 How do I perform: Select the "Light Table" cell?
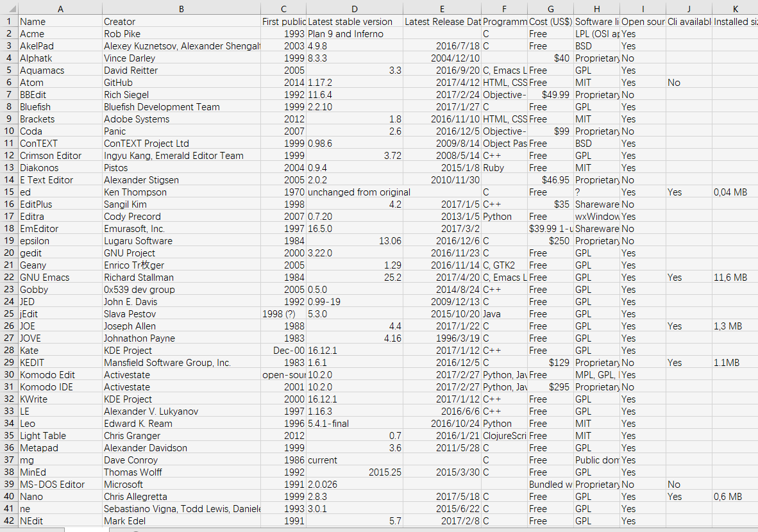60,436
